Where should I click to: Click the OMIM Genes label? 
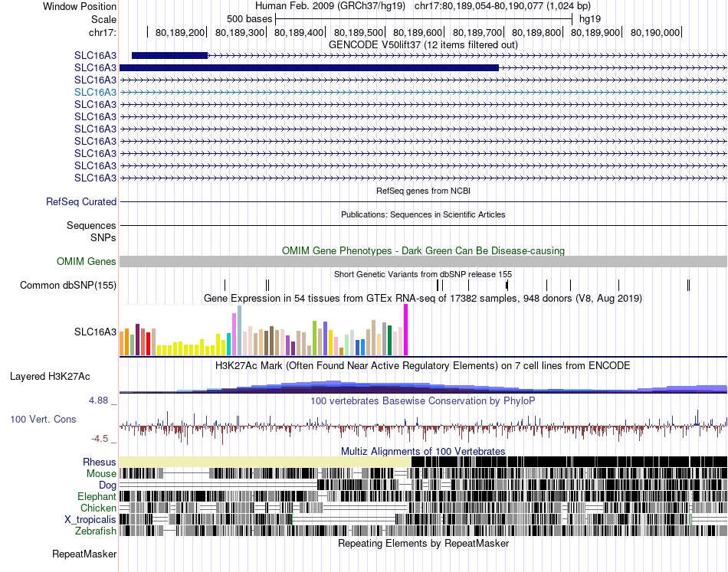86,262
